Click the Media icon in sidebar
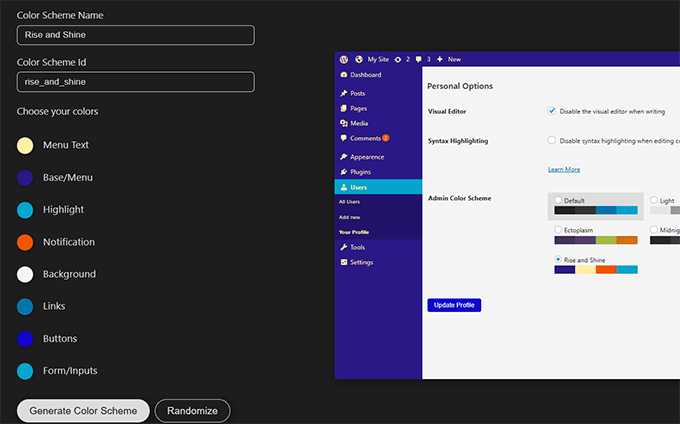Viewport: 680px width, 424px height. (344, 123)
